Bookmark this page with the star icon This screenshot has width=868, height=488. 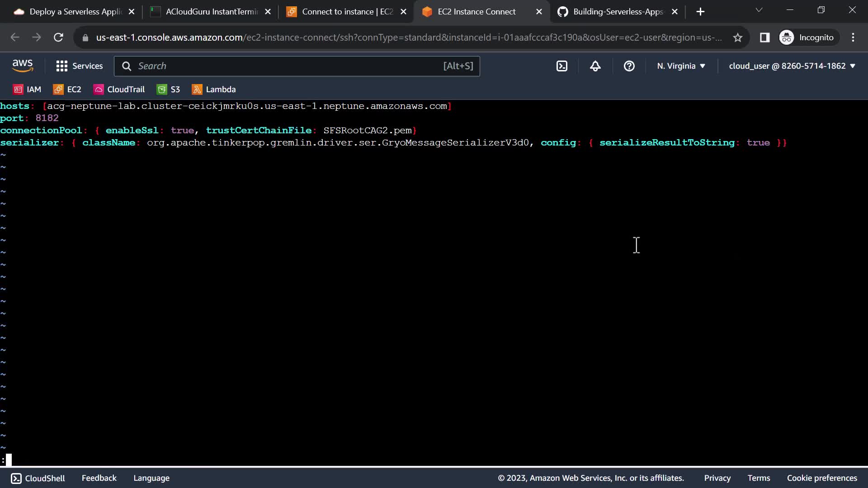[x=738, y=38]
